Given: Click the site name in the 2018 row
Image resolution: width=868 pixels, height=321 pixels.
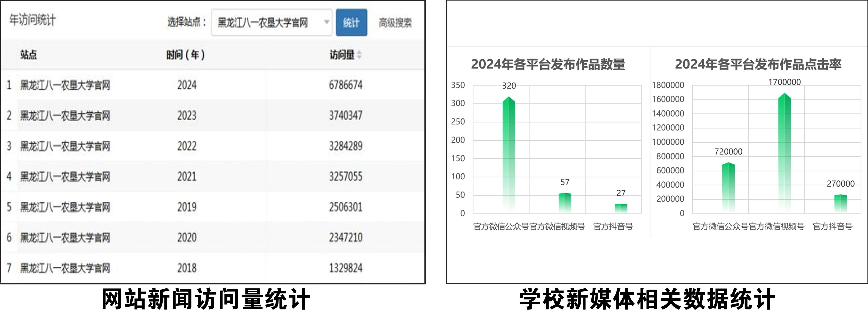Looking at the screenshot, I should pyautogui.click(x=65, y=268).
